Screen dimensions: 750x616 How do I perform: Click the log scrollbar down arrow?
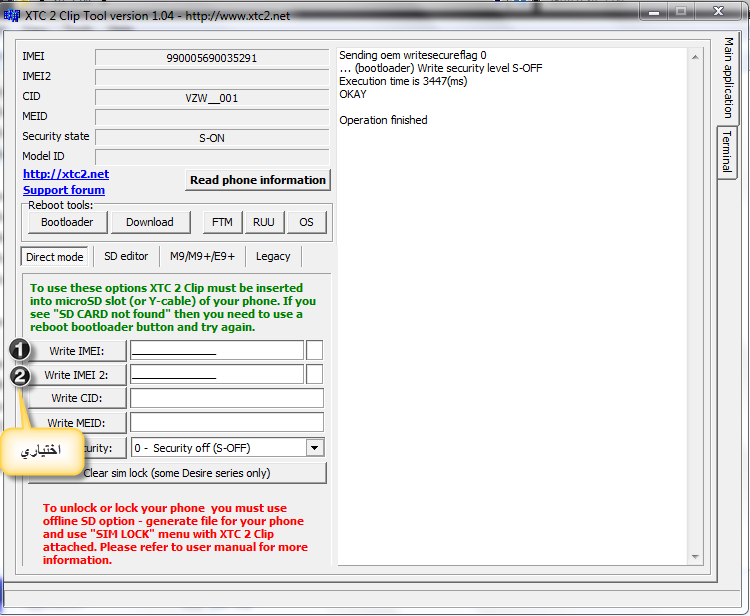coord(695,557)
